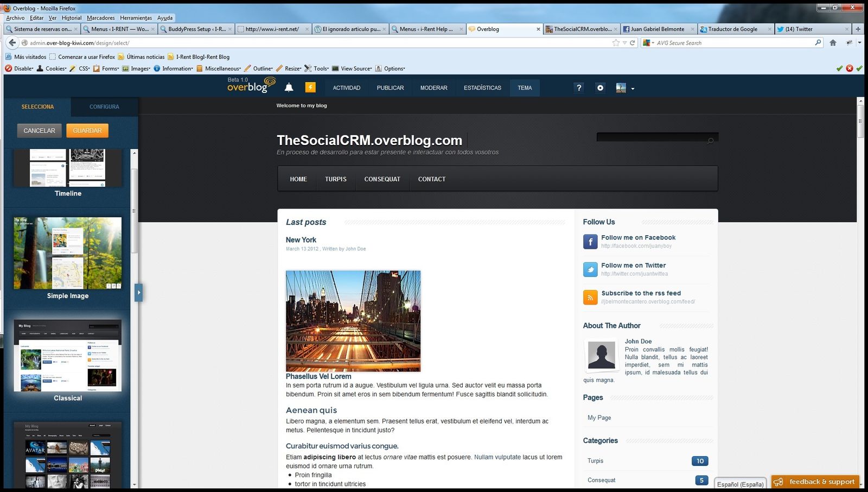Switch to the TheSocialCRM.overblo... browser tab
This screenshot has height=492, width=868.
coord(582,29)
